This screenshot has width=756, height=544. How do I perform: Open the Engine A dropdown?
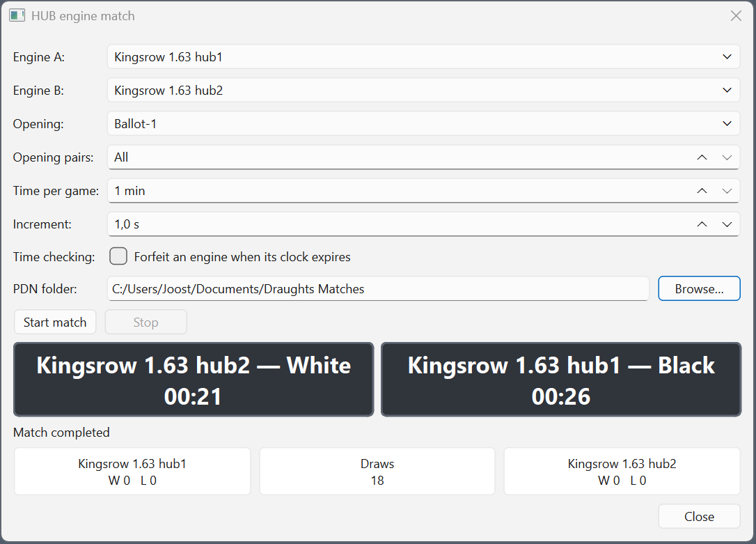[423, 57]
